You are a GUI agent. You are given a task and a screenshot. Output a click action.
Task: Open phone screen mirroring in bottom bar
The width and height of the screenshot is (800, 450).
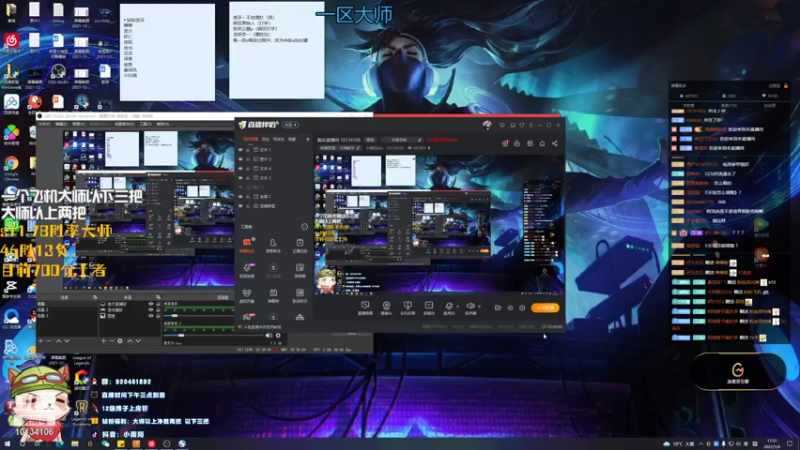click(x=407, y=307)
